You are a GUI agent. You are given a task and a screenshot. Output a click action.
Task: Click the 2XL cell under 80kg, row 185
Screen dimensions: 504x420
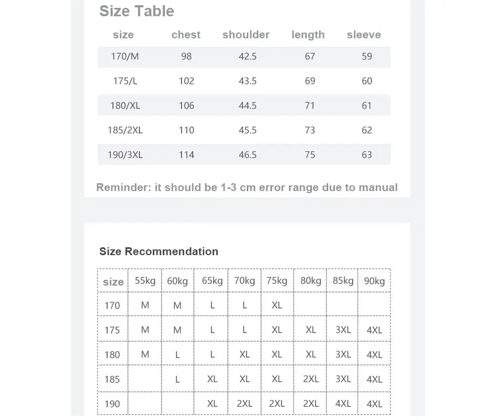click(311, 379)
